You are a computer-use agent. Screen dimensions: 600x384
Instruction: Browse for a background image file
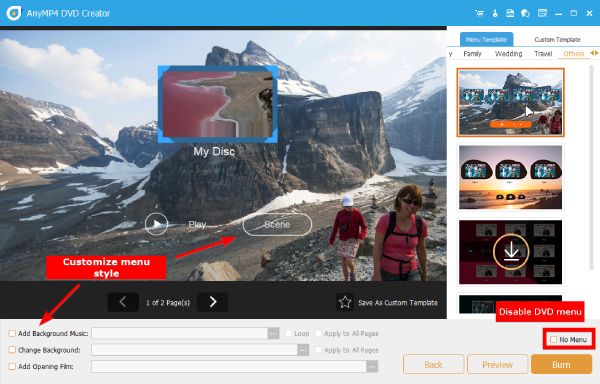[x=303, y=350]
